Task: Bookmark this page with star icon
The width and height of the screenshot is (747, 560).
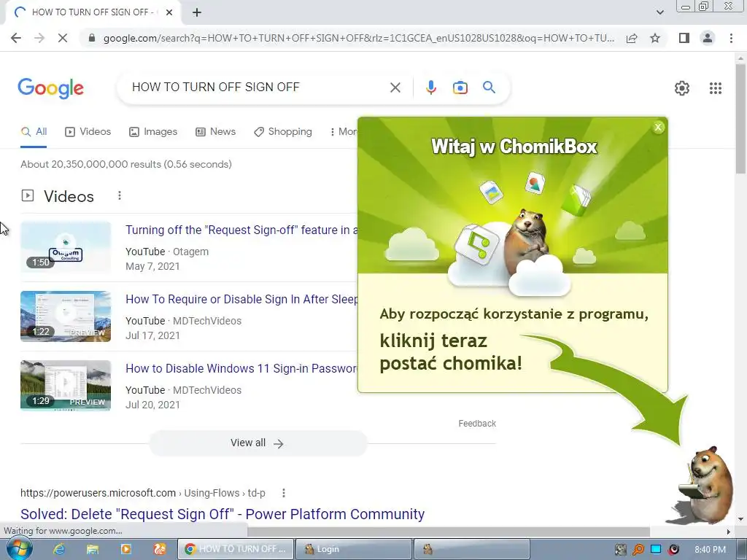Action: coord(655,38)
